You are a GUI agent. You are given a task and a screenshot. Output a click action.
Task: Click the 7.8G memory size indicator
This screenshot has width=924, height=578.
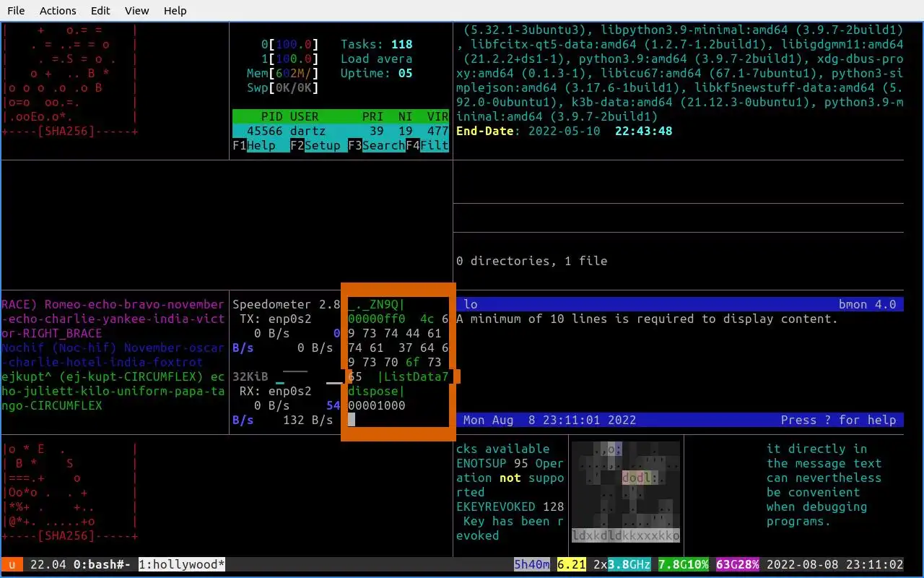click(673, 564)
